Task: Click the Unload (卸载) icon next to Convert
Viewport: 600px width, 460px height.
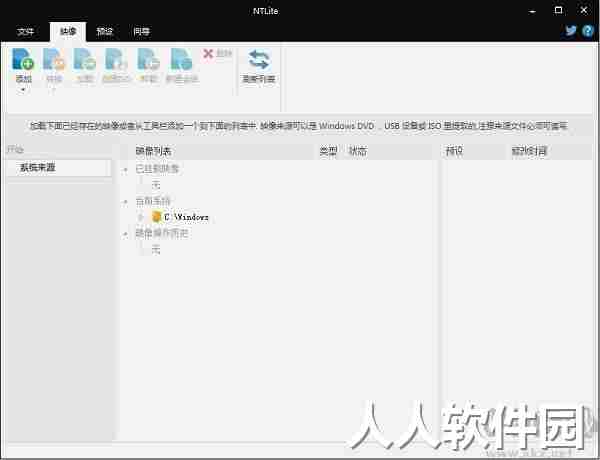Action: (x=85, y=59)
